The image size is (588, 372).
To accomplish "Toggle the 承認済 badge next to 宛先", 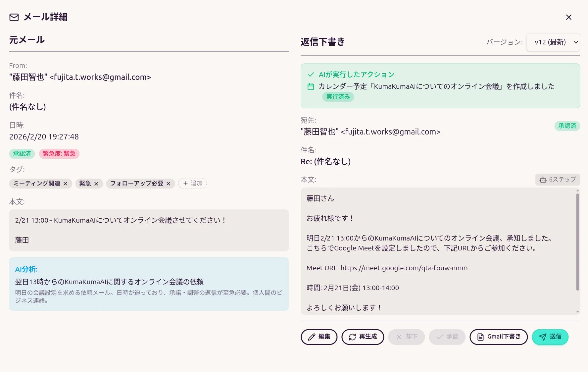I will [567, 126].
